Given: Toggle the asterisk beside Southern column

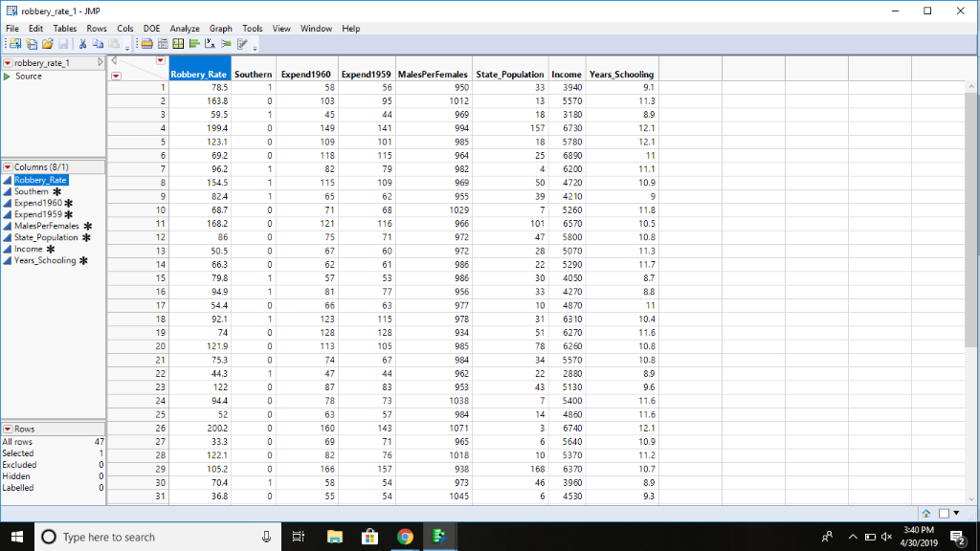Looking at the screenshot, I should [56, 191].
